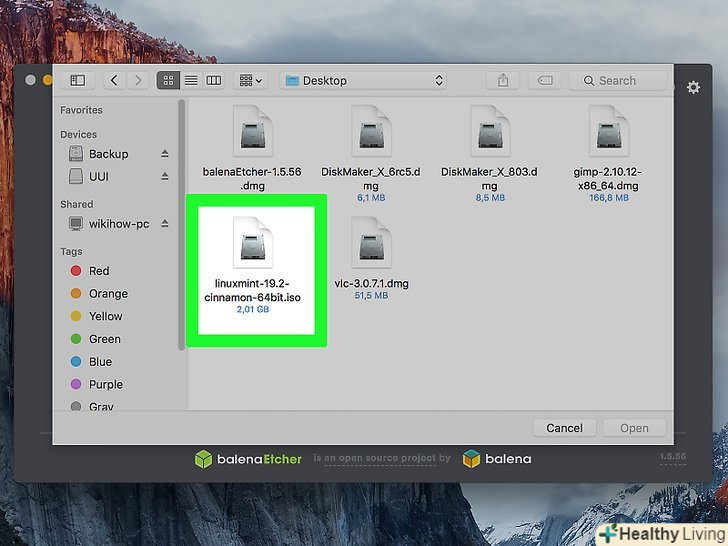Click the forward navigation arrow
This screenshot has height=546, width=728.
pos(138,80)
